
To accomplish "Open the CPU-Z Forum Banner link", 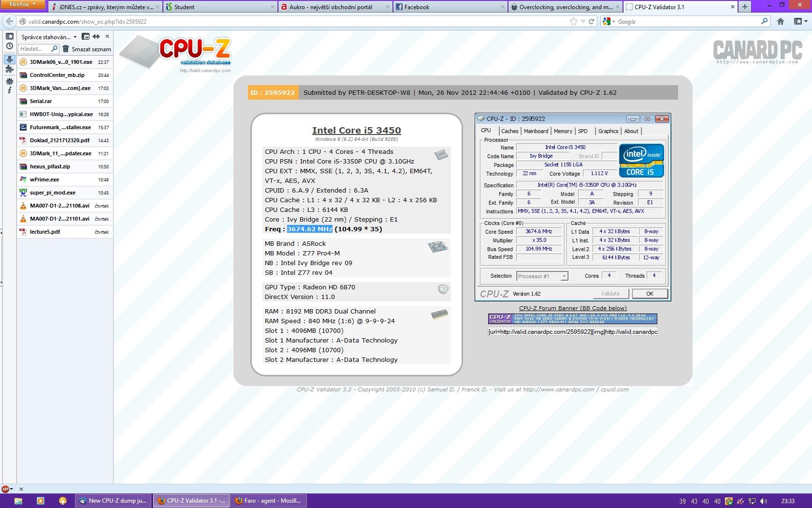I will pos(573,308).
